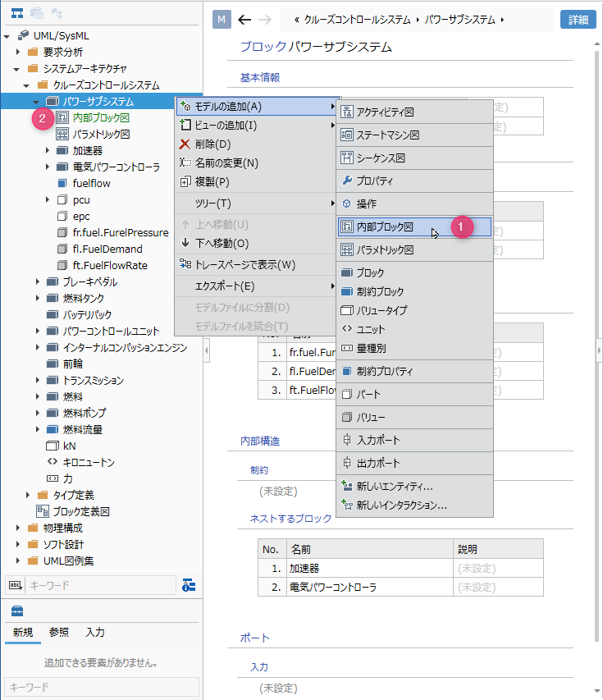
Task: Click the M model badge icon
Action: click(x=222, y=20)
